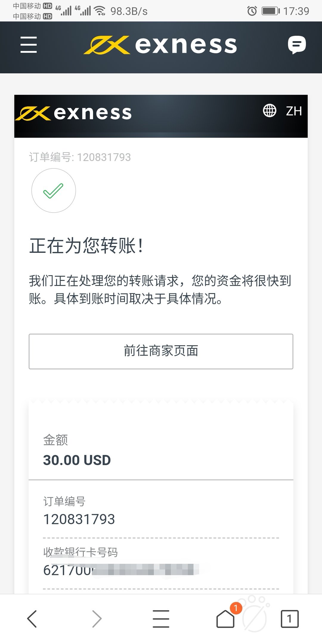Open the browser tab switcher
This screenshot has height=644, width=322.
[x=290, y=619]
